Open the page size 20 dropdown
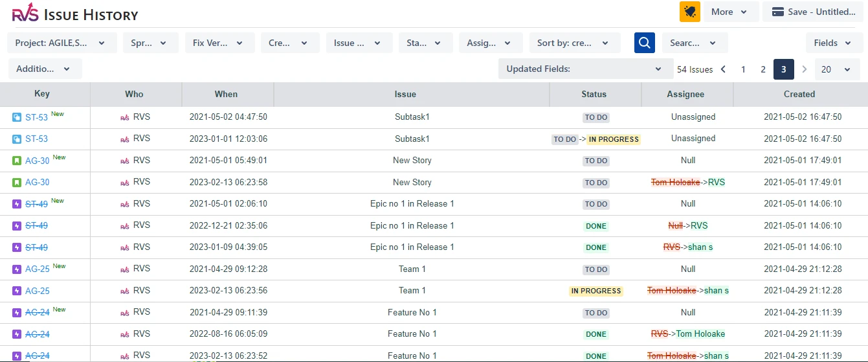This screenshot has height=362, width=868. 837,69
